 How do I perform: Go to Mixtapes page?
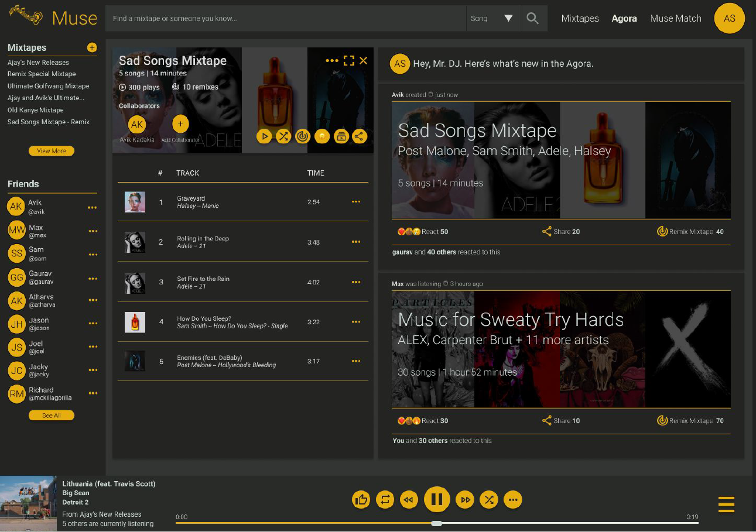(x=580, y=18)
